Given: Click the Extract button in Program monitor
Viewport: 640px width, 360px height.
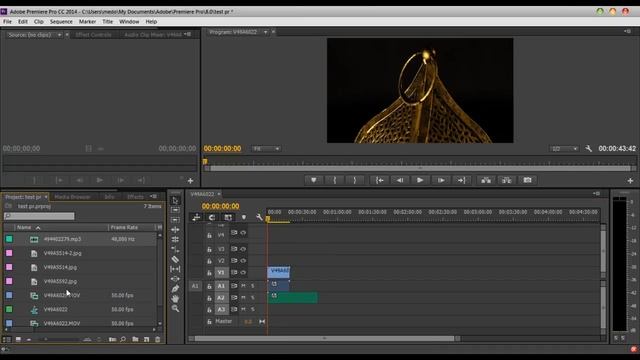Looking at the screenshot, I should (507, 180).
